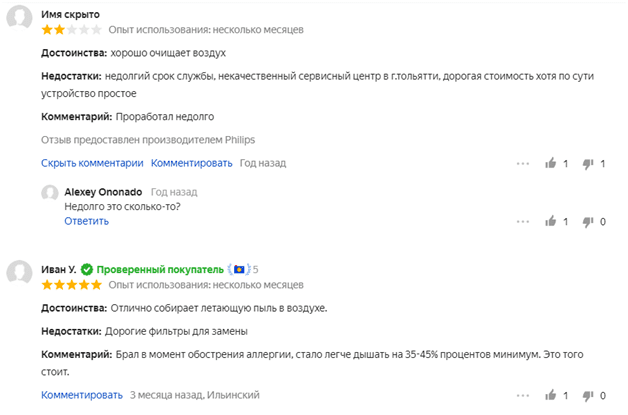Dislike the two-star anonymous review

coord(588,164)
